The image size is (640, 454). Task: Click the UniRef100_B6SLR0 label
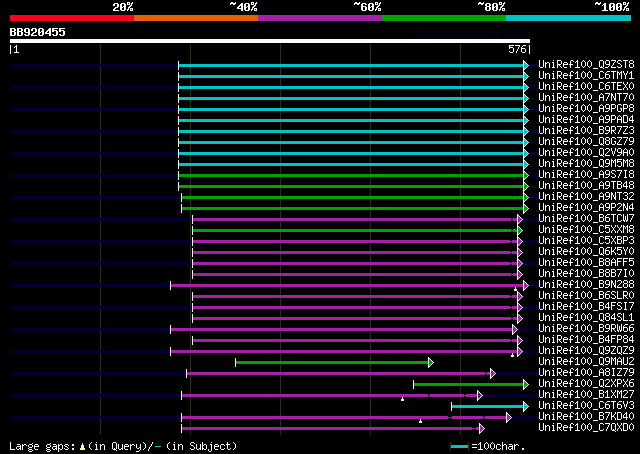pyautogui.click(x=586, y=296)
